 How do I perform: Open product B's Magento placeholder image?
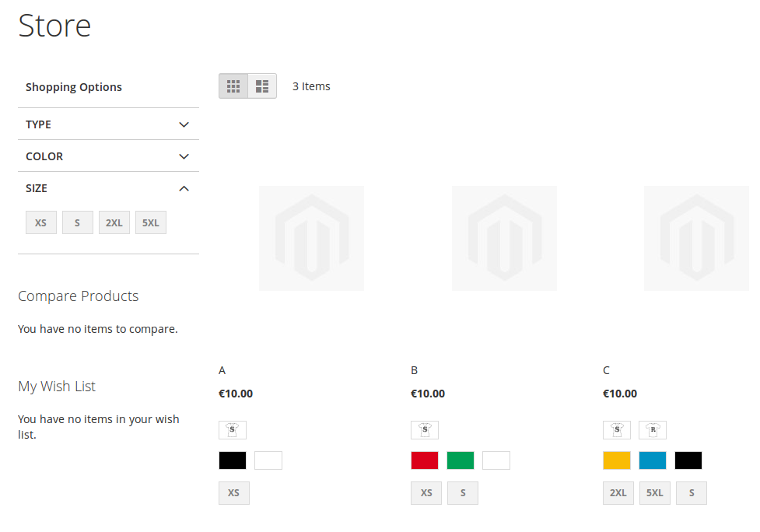coord(504,238)
